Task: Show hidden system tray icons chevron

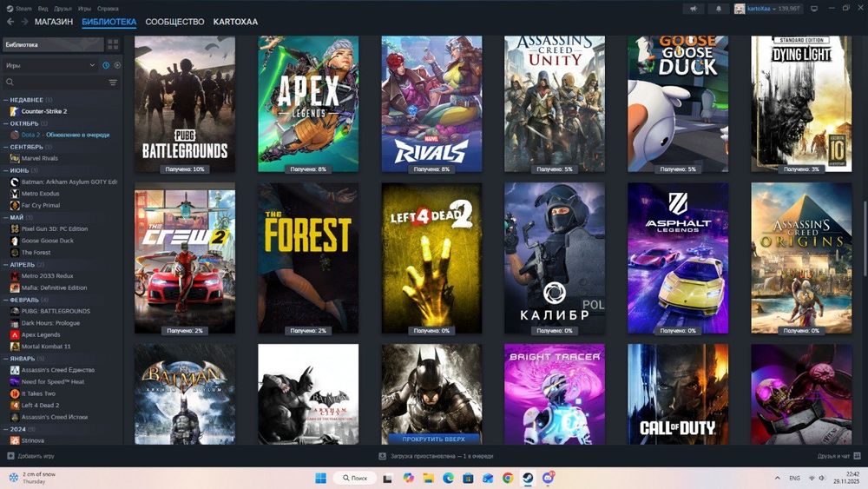Action: 777,478
